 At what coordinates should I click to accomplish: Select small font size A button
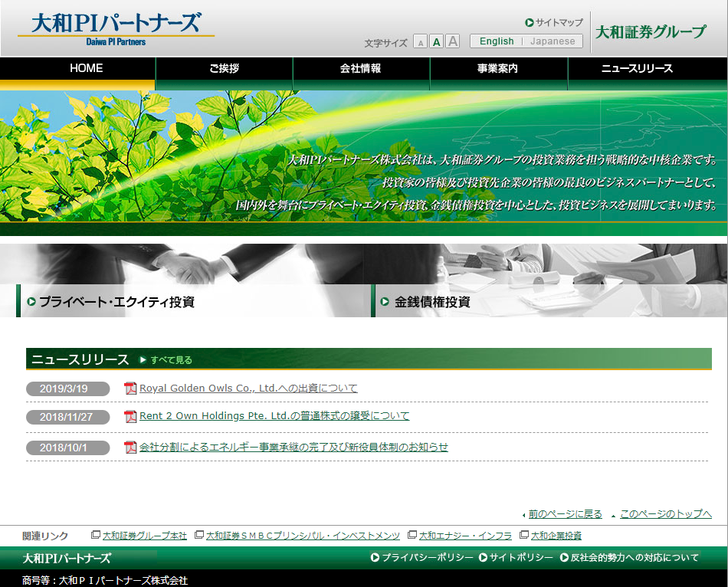[420, 42]
